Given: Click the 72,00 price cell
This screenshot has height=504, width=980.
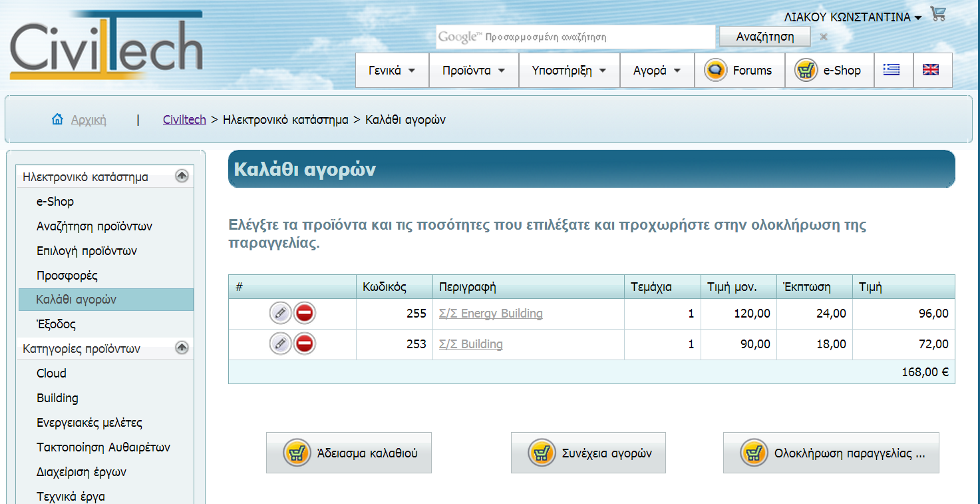Looking at the screenshot, I should pyautogui.click(x=903, y=344).
